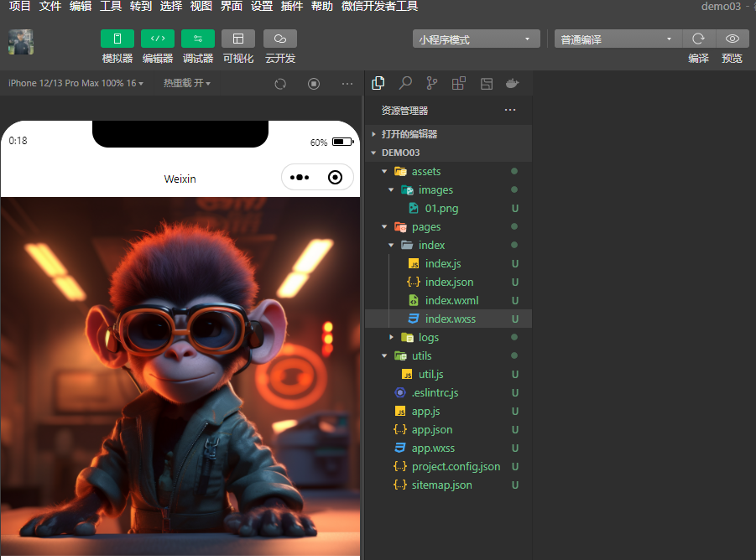Open the 转到 menu
756x560 pixels.
coord(141,6)
